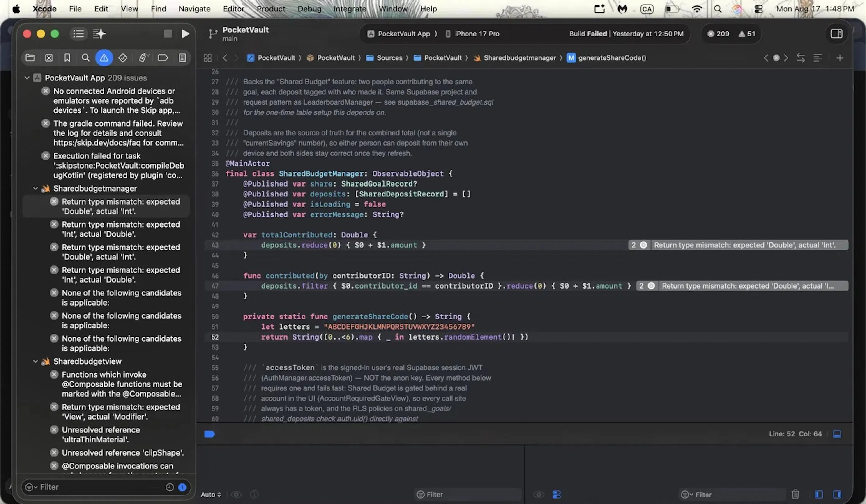Open the Navigate menu

click(x=194, y=9)
